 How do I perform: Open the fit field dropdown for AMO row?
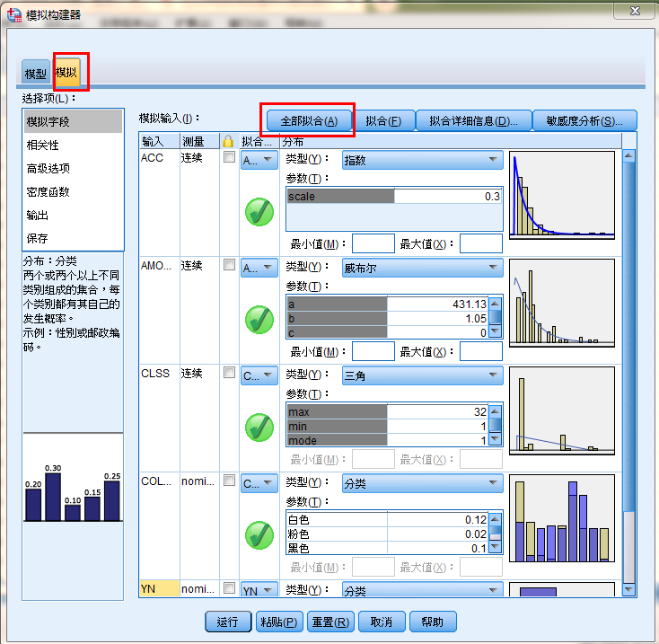(259, 268)
